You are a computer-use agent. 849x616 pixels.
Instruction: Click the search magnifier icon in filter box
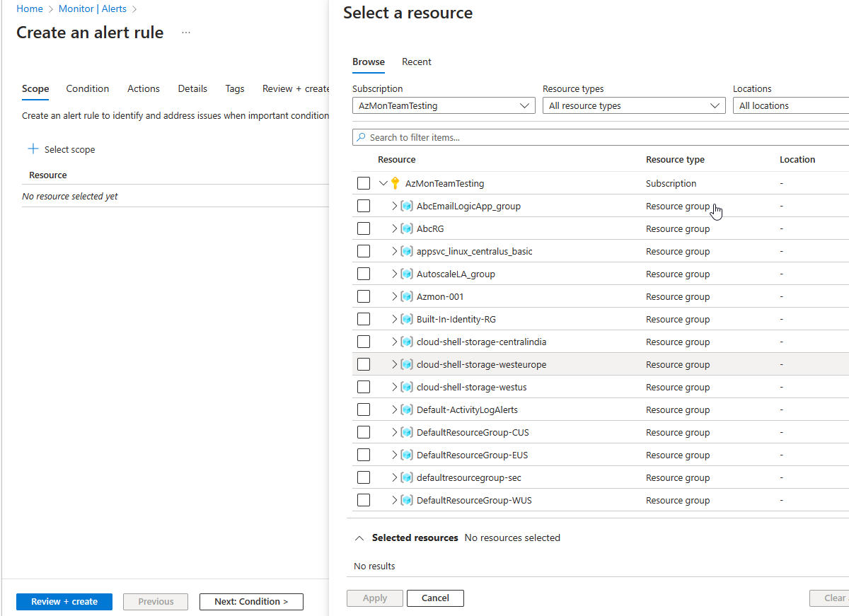coord(362,137)
